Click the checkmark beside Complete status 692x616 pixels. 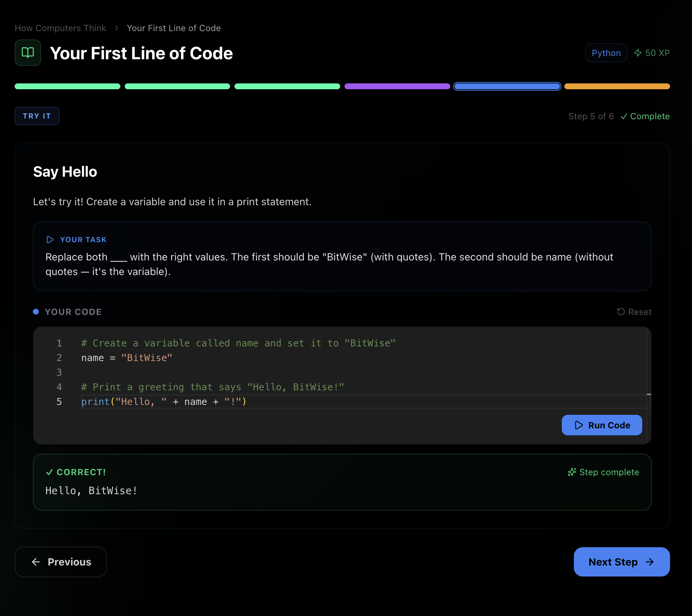[x=624, y=116]
